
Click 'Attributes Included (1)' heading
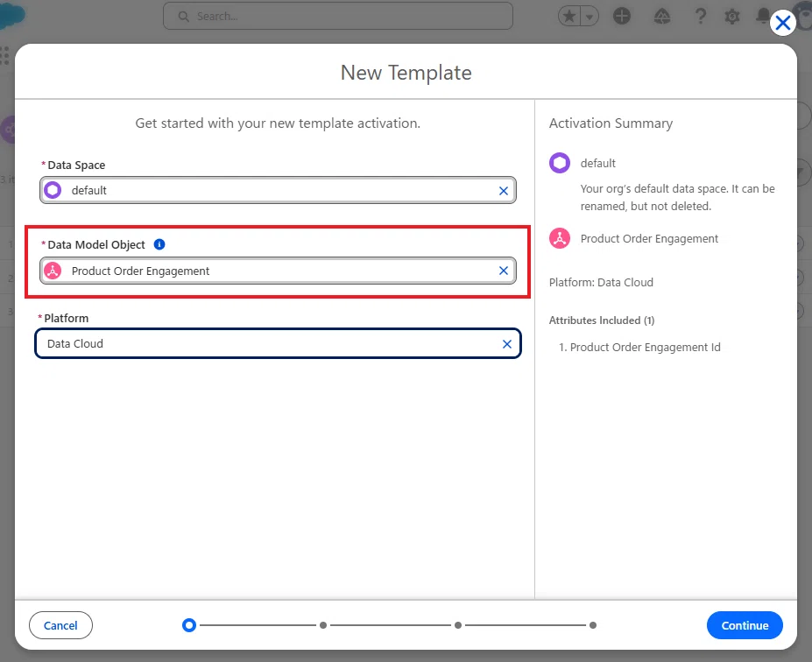602,320
